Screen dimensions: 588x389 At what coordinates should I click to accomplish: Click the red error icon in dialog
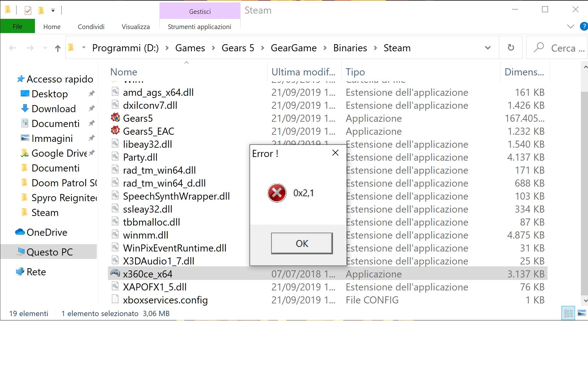(277, 193)
